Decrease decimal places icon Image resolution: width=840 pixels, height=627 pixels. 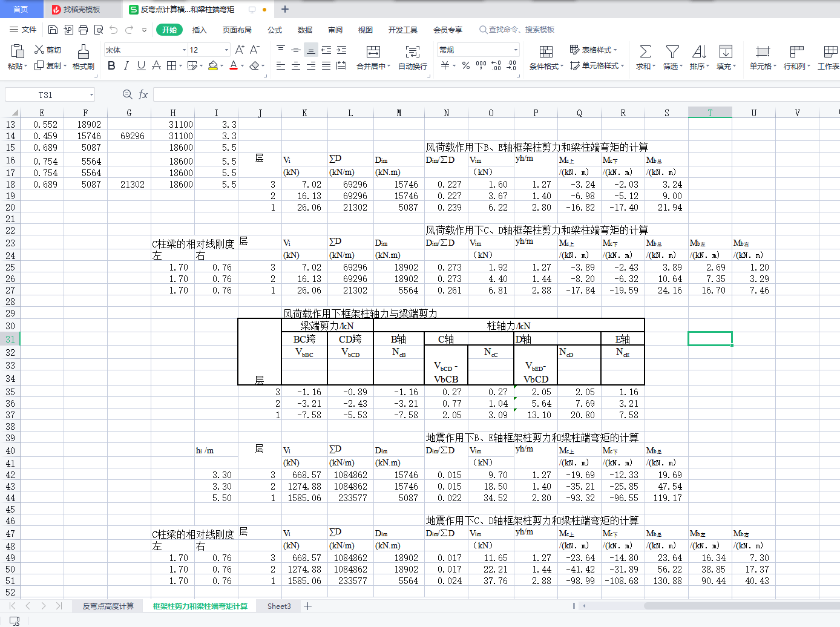tap(511, 65)
